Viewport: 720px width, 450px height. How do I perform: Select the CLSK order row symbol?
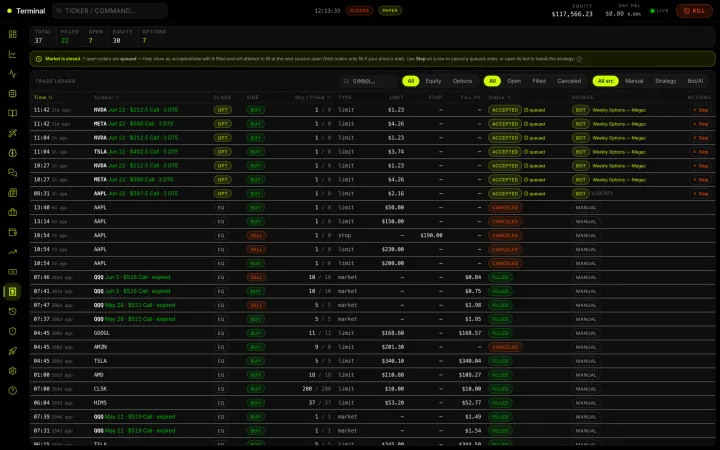(x=100, y=389)
